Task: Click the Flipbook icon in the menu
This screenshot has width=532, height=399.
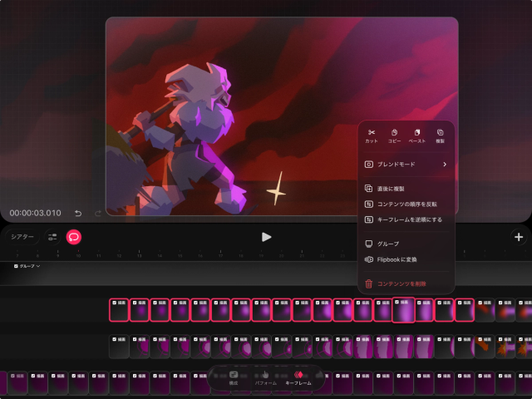Action: point(368,259)
